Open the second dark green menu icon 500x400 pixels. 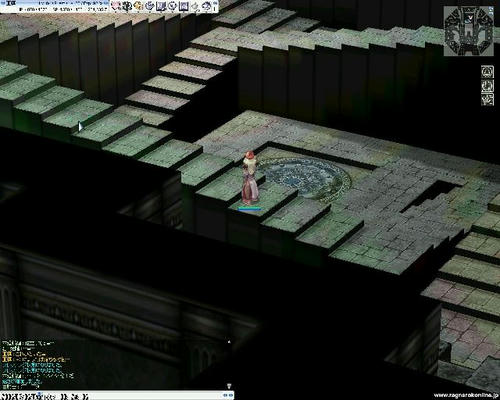[x=127, y=6]
